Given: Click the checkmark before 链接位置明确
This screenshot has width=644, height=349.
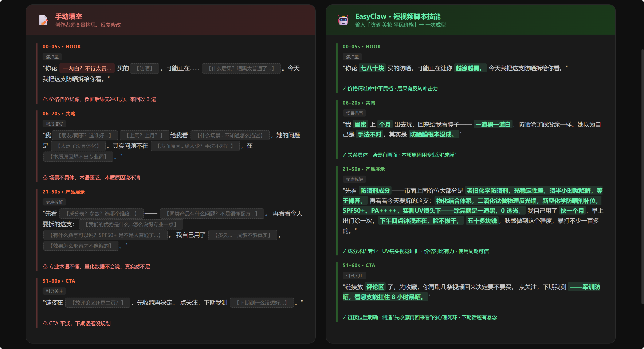Looking at the screenshot, I should tap(344, 318).
